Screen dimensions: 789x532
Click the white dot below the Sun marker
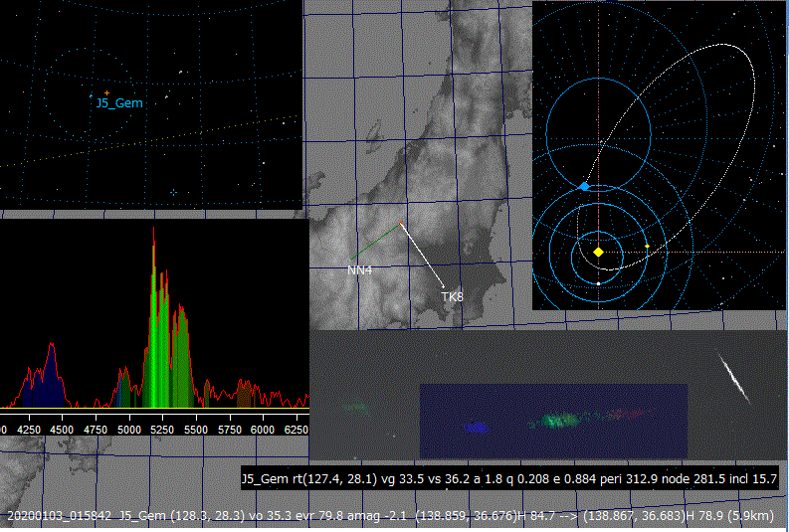[x=598, y=283]
